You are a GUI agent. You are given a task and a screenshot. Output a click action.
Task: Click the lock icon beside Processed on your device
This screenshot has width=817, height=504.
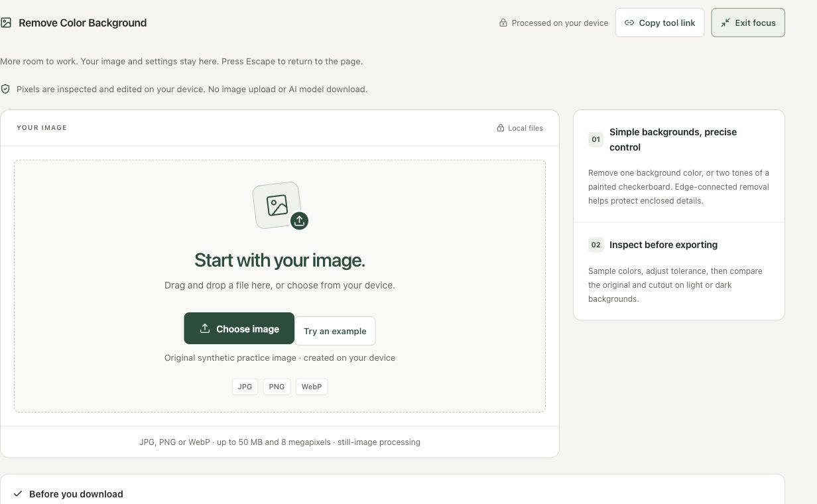503,23
